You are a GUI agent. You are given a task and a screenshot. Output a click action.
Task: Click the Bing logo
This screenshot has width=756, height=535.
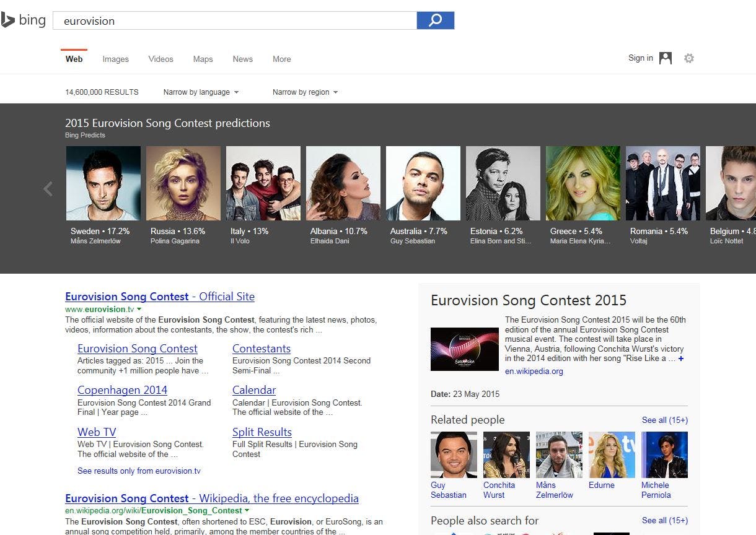tap(25, 19)
